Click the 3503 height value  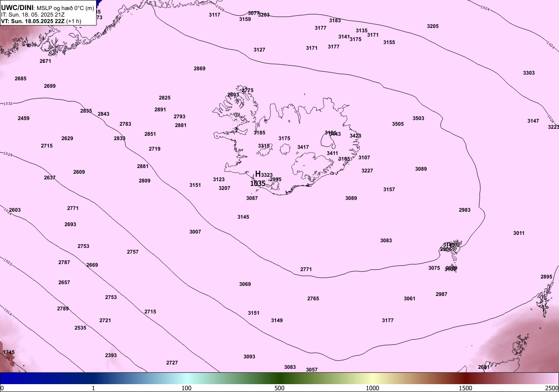pyautogui.click(x=418, y=118)
